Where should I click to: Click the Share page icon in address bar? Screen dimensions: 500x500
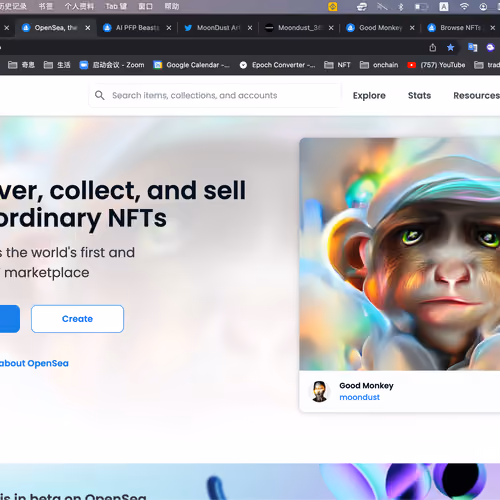click(432, 48)
